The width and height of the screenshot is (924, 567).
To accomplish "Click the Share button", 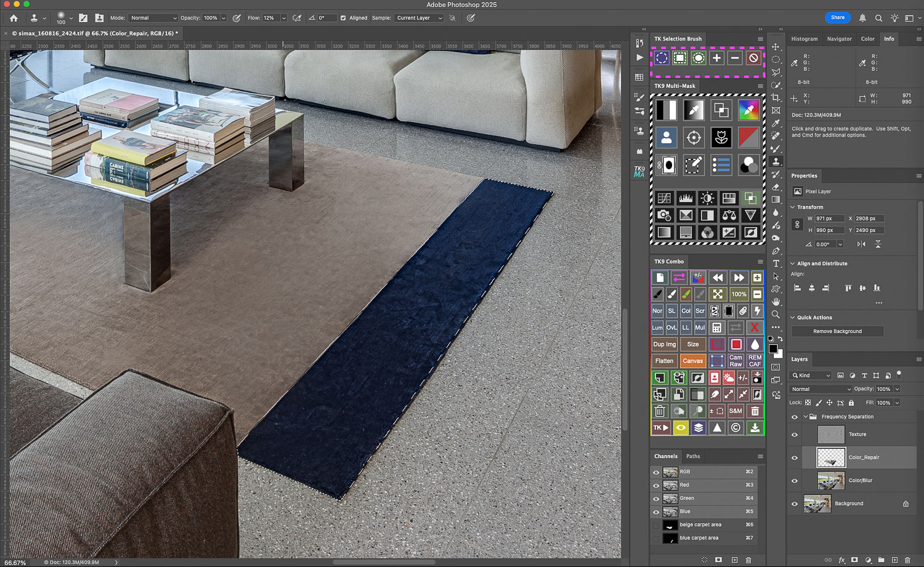I will tap(837, 17).
